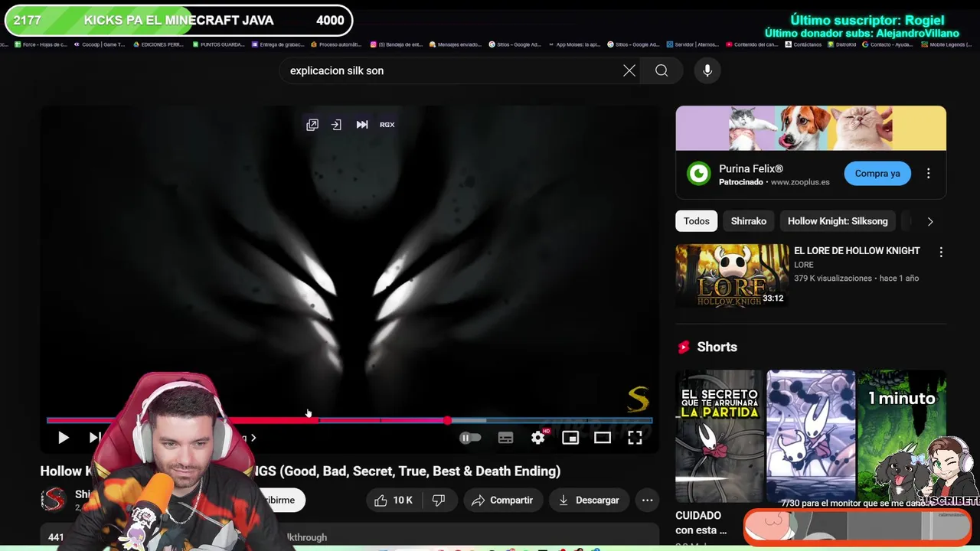
Task: Expand the chapter title chevron in the player
Action: tap(253, 438)
